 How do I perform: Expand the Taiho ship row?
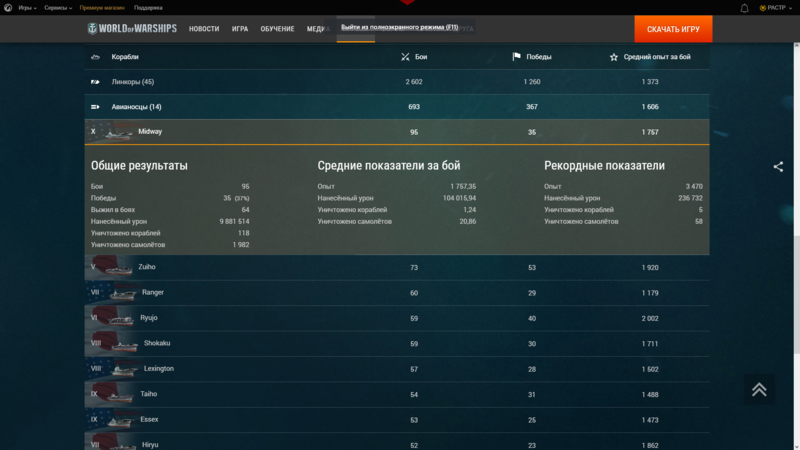point(397,394)
